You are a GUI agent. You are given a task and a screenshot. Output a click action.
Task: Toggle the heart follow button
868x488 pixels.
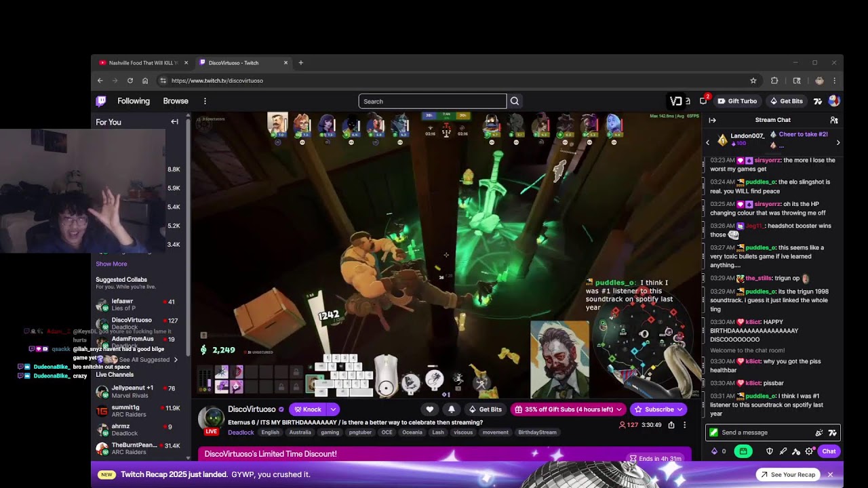click(x=430, y=409)
